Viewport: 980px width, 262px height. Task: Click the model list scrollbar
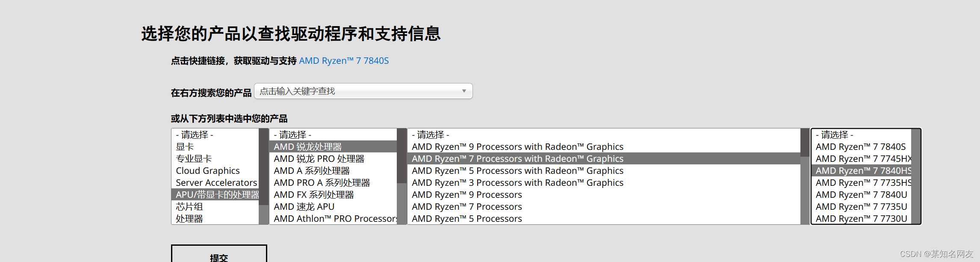916,176
